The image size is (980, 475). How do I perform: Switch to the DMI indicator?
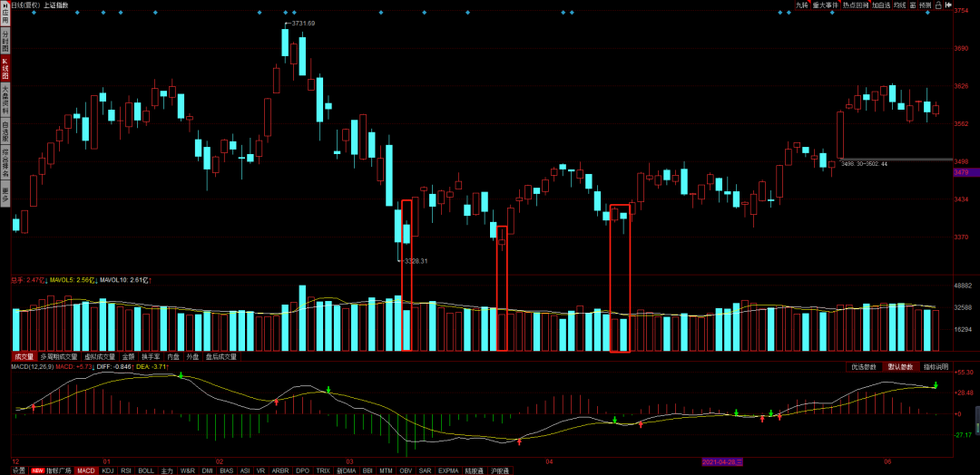(208, 470)
